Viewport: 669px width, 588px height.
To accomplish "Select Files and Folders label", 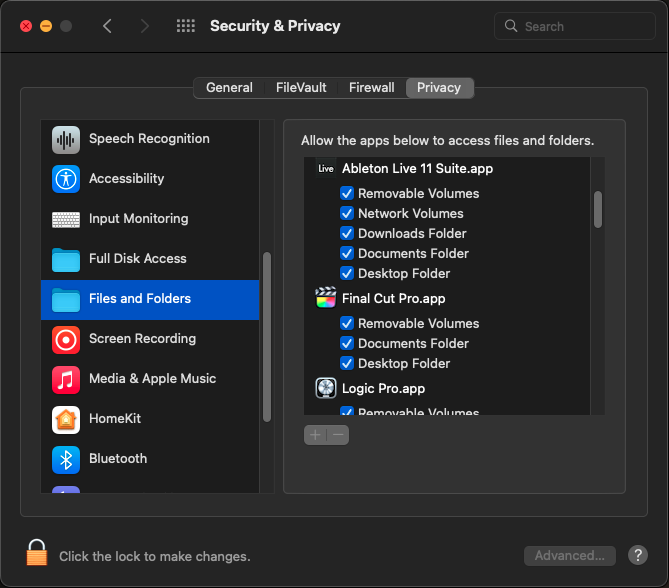I will pyautogui.click(x=140, y=299).
